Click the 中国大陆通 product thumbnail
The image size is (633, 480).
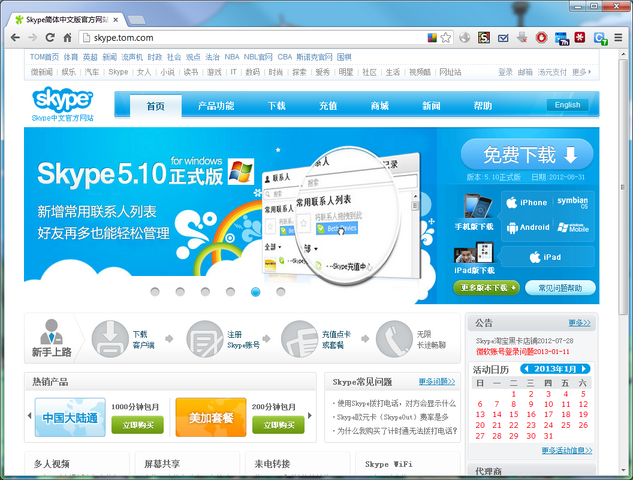[x=70, y=417]
